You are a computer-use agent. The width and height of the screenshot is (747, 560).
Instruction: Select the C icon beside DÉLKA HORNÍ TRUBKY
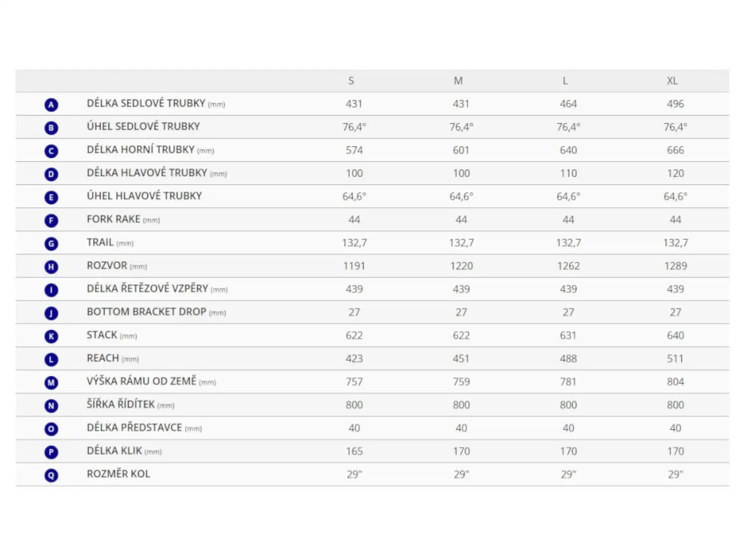51,151
